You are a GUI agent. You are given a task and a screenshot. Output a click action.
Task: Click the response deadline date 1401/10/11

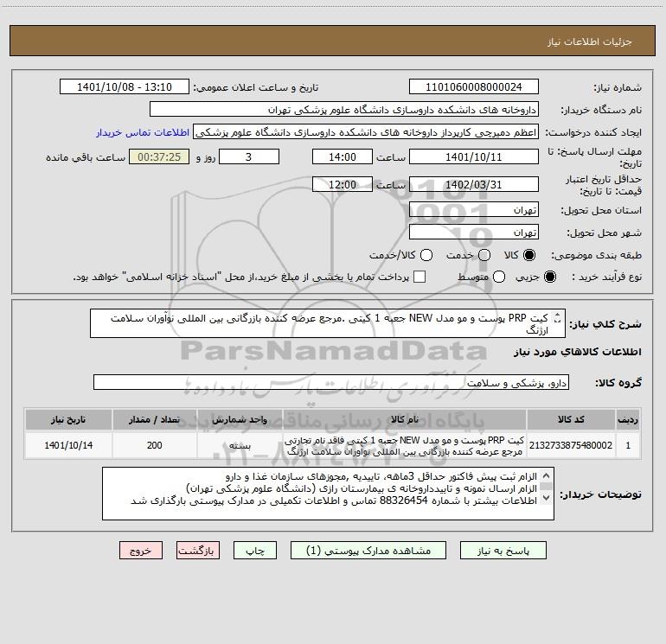click(x=474, y=157)
